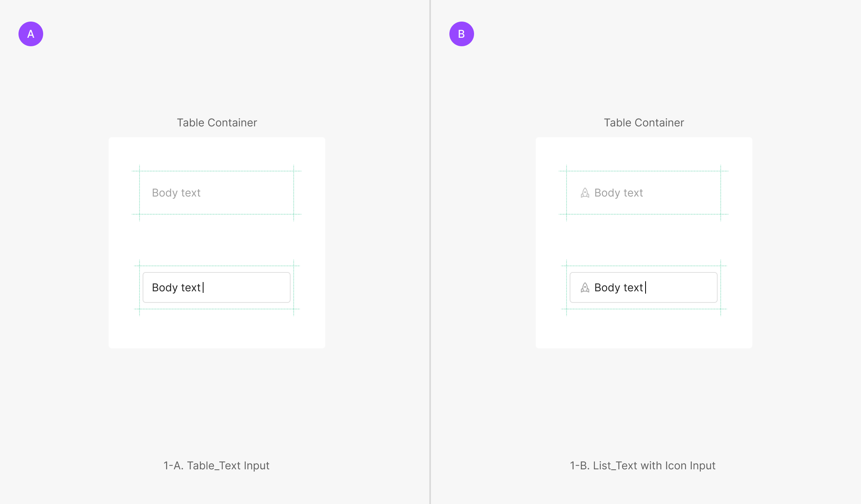Click the dark Body text in panel A input
Viewport: 861px width, 504px height.
176,287
